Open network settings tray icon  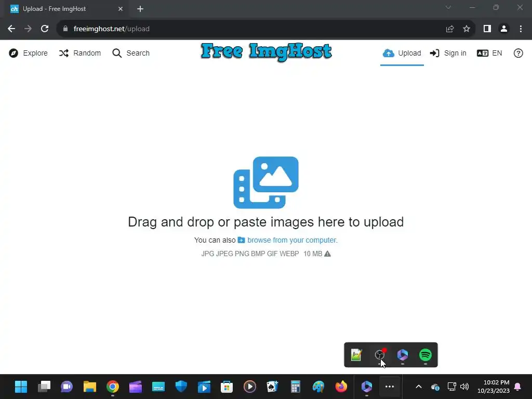coord(451,387)
